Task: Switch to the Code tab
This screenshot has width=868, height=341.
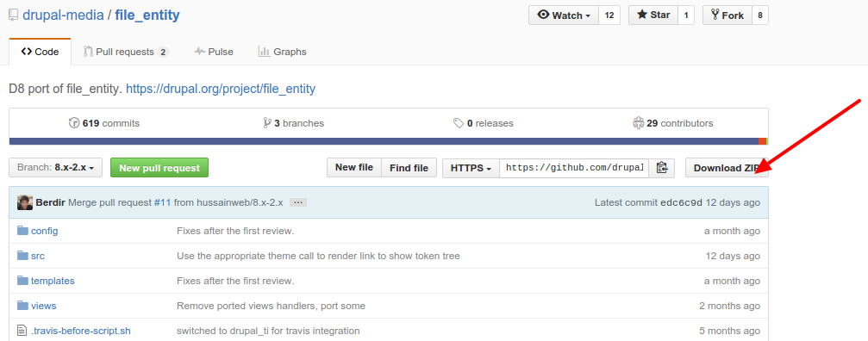Action: 40,52
